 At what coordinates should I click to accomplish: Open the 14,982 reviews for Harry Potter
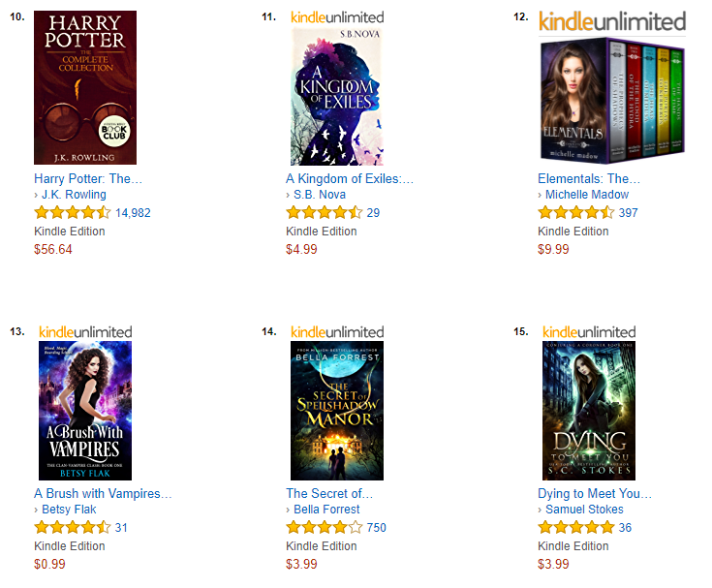[x=133, y=212]
